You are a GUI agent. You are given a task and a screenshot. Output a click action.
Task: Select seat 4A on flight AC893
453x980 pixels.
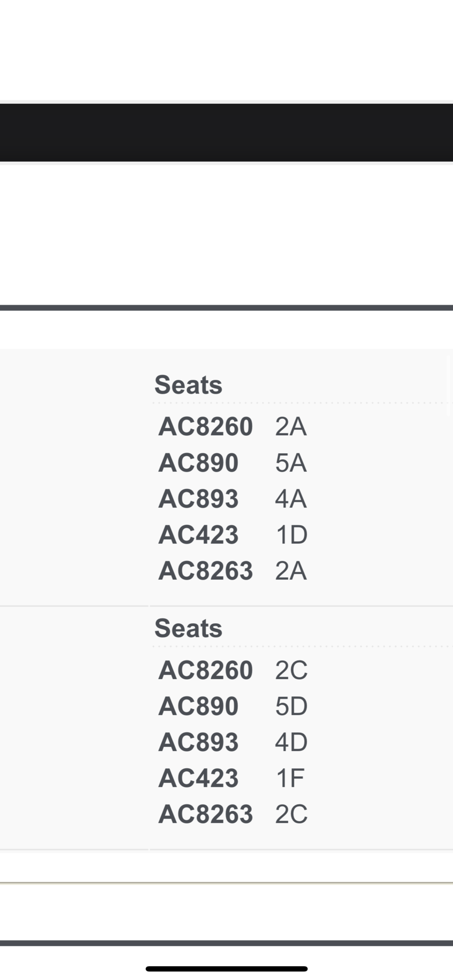click(x=291, y=499)
